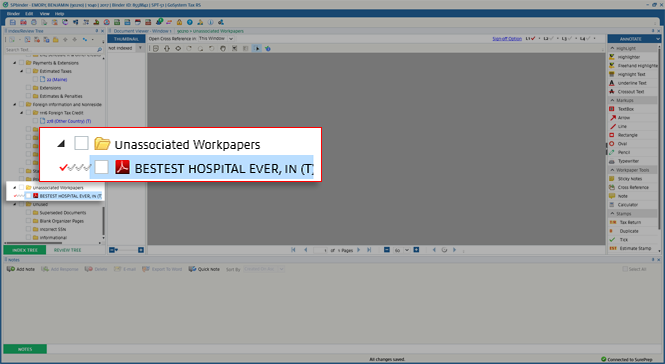The width and height of the screenshot is (665, 364).
Task: Switch to the INDEX TREE tab
Action: [x=25, y=250]
